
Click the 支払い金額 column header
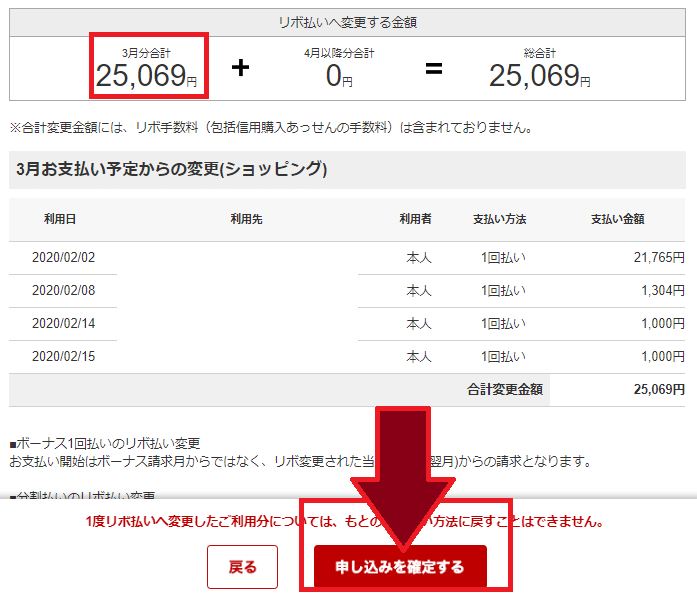click(617, 219)
